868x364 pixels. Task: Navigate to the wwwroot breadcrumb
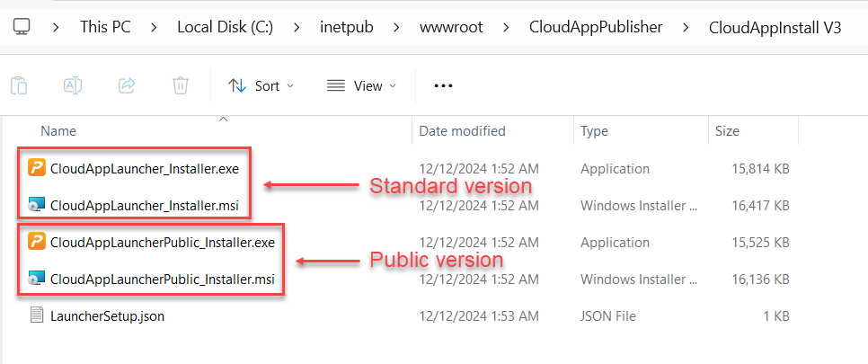[451, 27]
